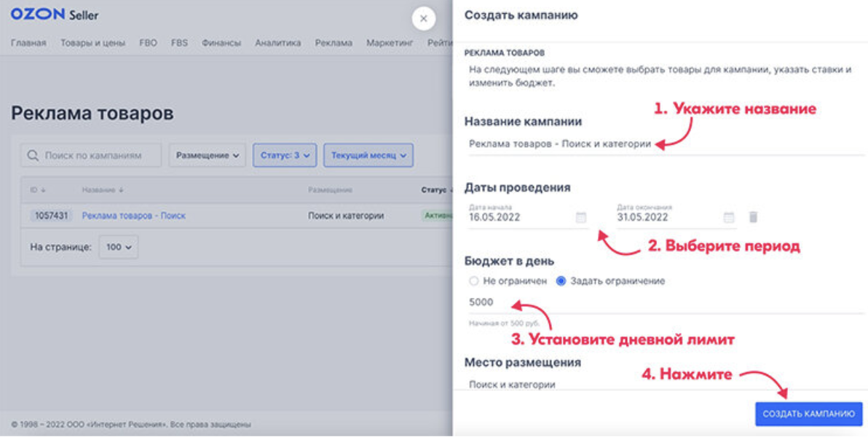The height and width of the screenshot is (437, 868).
Task: Click the OZON Seller logo
Action: (x=55, y=15)
